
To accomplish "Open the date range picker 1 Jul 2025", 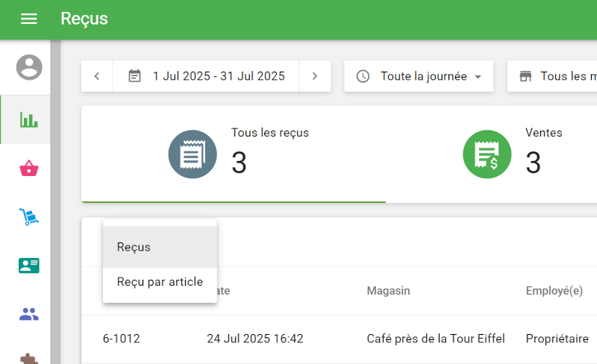I will pyautogui.click(x=206, y=76).
